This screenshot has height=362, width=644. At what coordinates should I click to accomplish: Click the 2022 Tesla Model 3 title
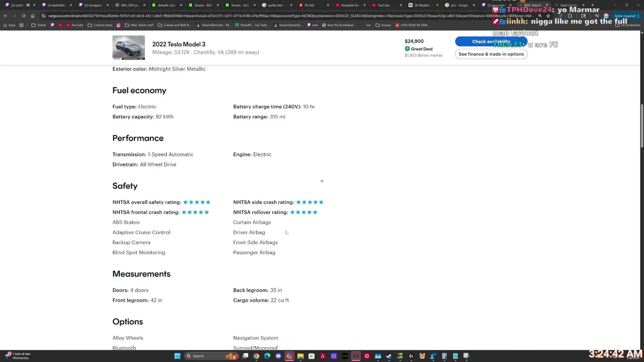(x=179, y=44)
